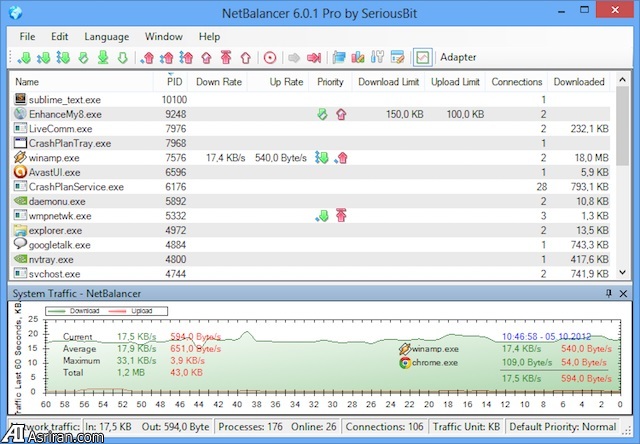Sort by the Downloaded column header

coord(579,82)
